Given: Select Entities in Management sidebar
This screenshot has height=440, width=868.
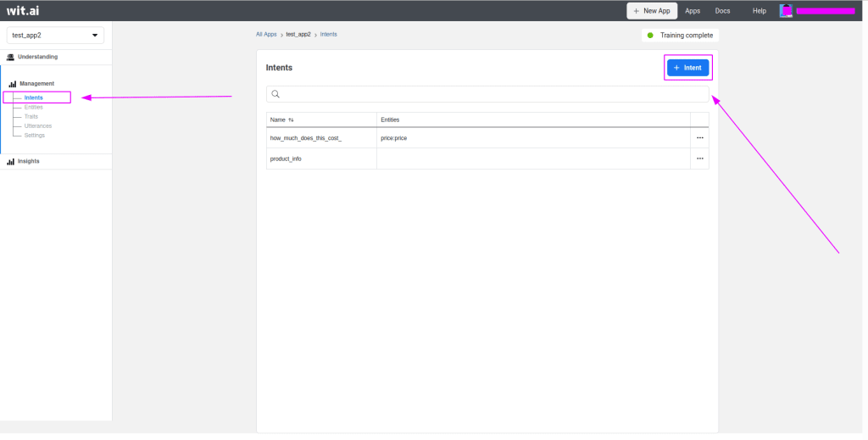Looking at the screenshot, I should [33, 108].
